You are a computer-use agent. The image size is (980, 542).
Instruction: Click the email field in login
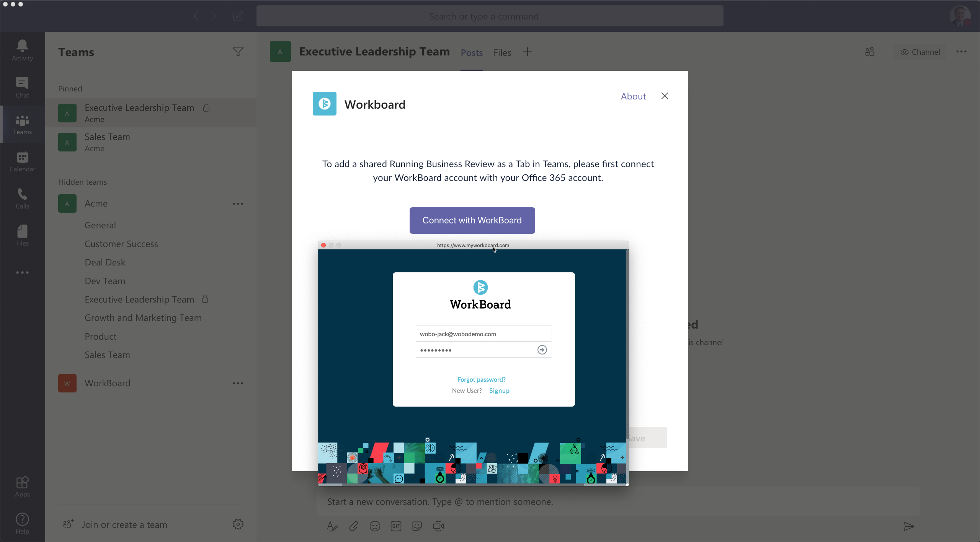pyautogui.click(x=483, y=334)
